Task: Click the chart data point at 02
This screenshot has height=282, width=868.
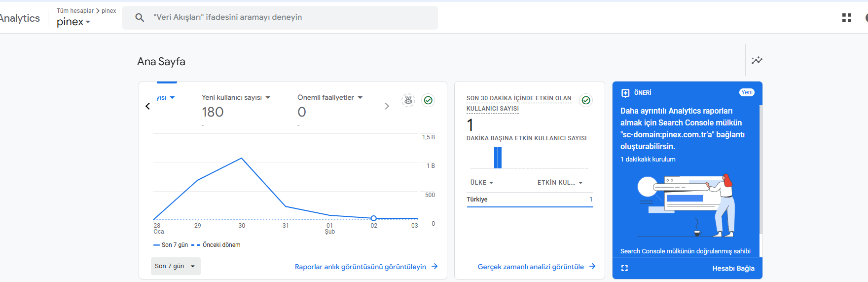Action: point(374,218)
